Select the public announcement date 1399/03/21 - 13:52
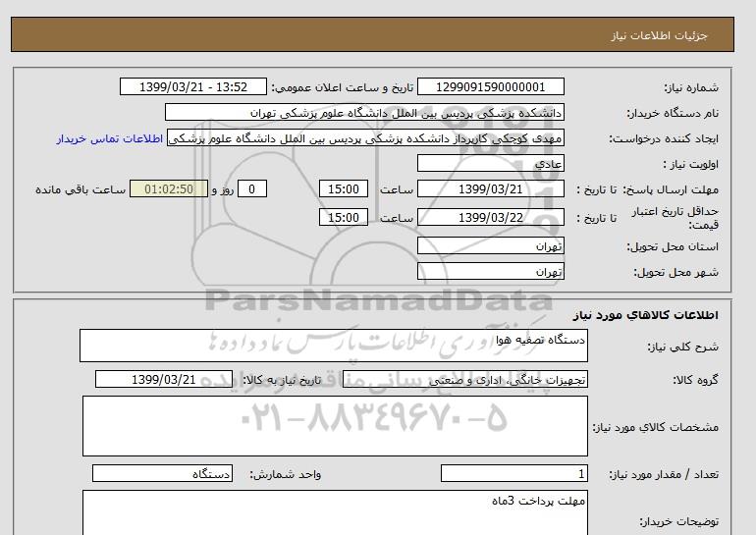This screenshot has height=535, width=756. (x=192, y=86)
